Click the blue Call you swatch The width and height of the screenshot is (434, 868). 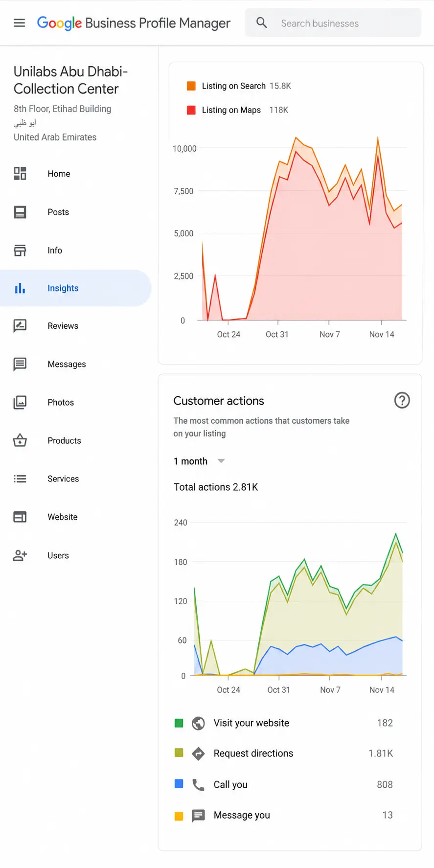click(x=179, y=784)
